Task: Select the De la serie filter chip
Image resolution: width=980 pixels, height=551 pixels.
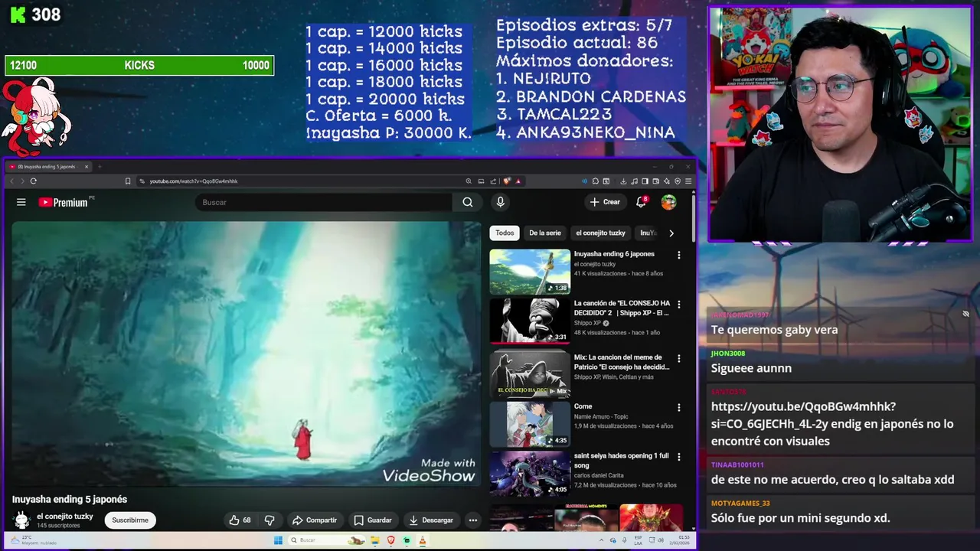Action: [x=545, y=233]
